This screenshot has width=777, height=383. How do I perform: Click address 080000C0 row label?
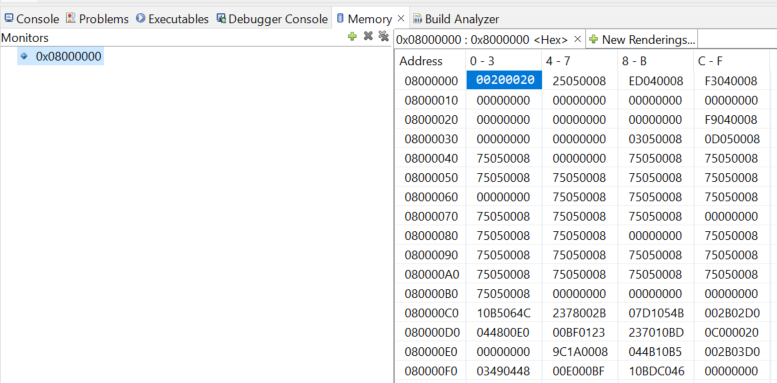coord(431,313)
